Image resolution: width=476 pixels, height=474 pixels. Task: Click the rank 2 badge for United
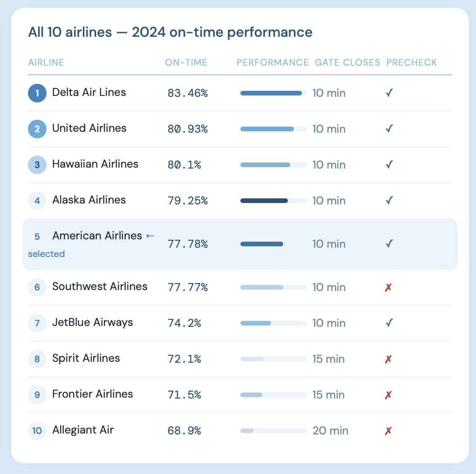pyautogui.click(x=37, y=129)
